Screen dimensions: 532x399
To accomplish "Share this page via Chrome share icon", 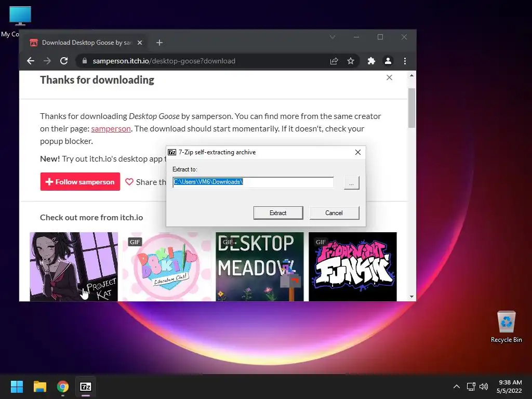I will tap(334, 61).
